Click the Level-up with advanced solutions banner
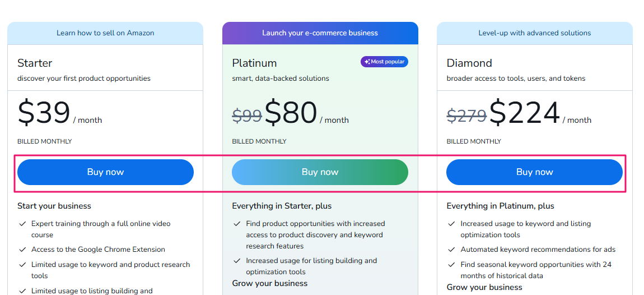Image resolution: width=644 pixels, height=295 pixels. 534,33
